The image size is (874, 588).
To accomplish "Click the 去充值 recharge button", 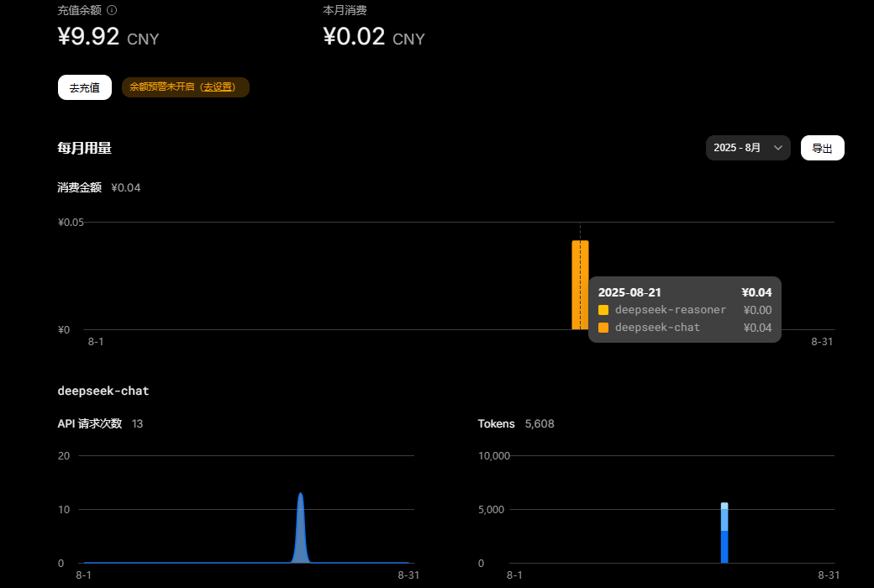I will click(x=85, y=87).
